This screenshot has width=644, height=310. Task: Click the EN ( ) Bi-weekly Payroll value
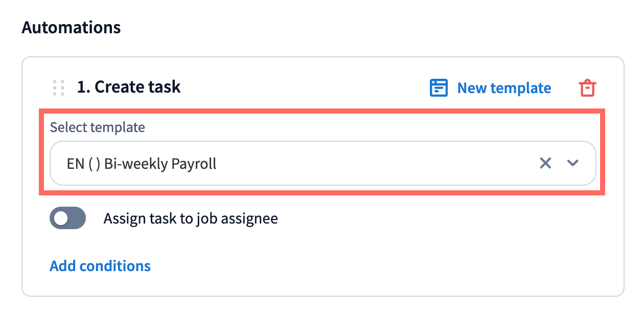pos(142,164)
